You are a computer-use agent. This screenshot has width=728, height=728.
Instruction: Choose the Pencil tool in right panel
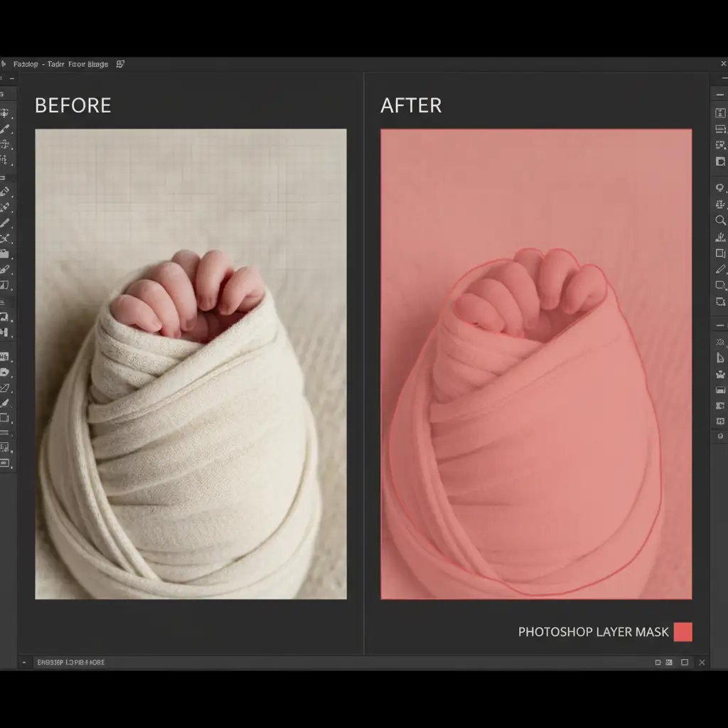[720, 269]
